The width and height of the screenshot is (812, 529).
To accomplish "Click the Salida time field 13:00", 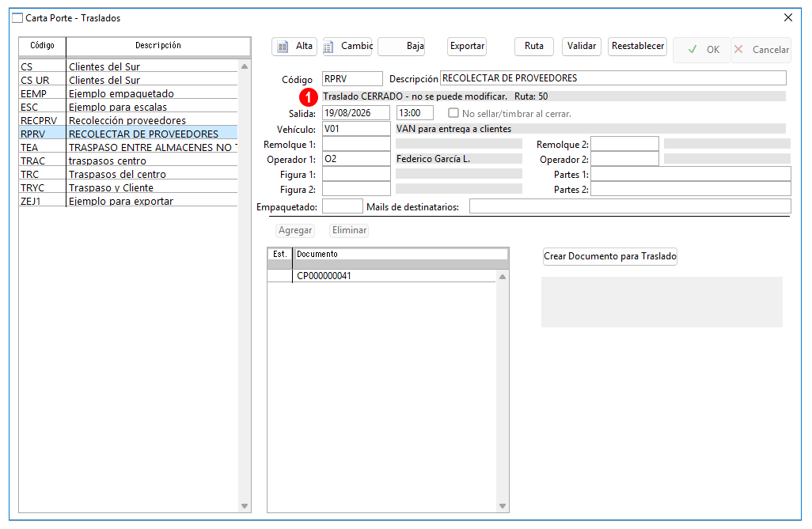I will point(415,113).
